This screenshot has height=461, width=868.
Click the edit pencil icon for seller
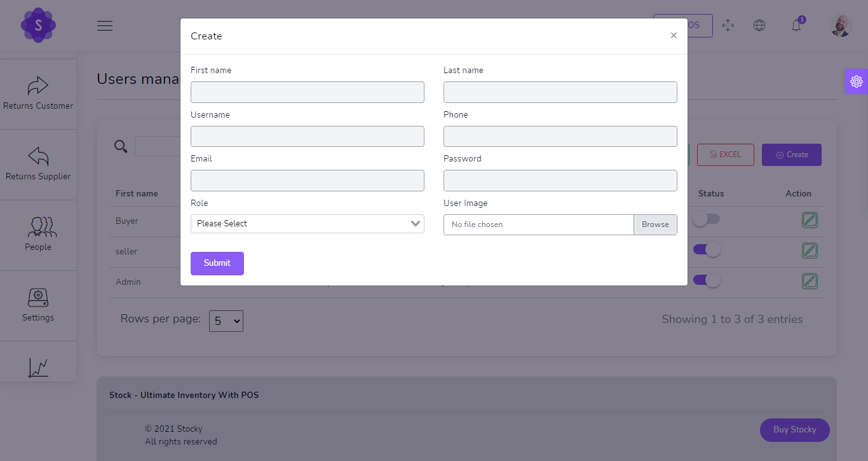click(810, 250)
